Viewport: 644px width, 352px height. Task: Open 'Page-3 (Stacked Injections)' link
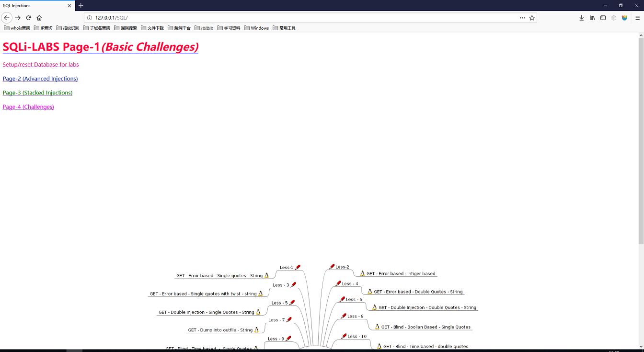(37, 93)
